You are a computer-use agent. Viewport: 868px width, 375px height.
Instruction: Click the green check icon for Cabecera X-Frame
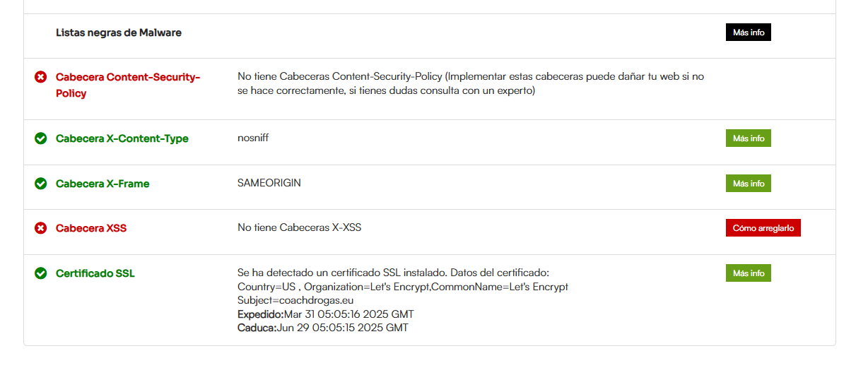pos(41,184)
